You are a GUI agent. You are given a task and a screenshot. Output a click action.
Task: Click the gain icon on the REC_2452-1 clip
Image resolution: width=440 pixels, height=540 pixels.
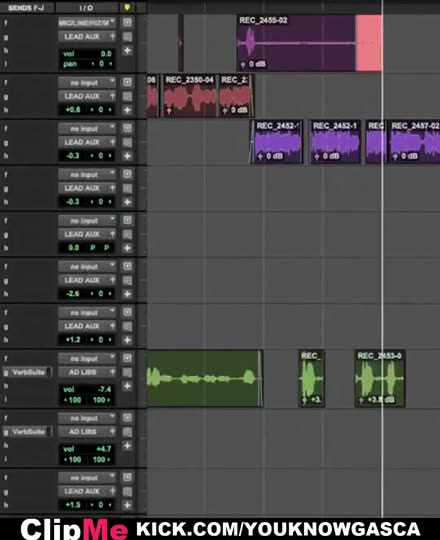pos(317,156)
